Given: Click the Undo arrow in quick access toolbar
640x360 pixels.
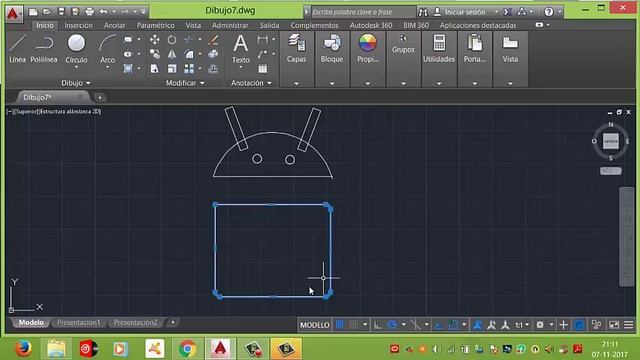Looking at the screenshot, I should point(104,12).
